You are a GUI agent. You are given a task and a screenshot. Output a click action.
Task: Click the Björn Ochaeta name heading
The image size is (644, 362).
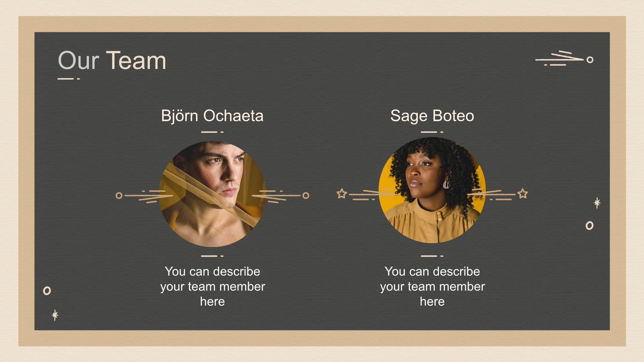(x=212, y=116)
